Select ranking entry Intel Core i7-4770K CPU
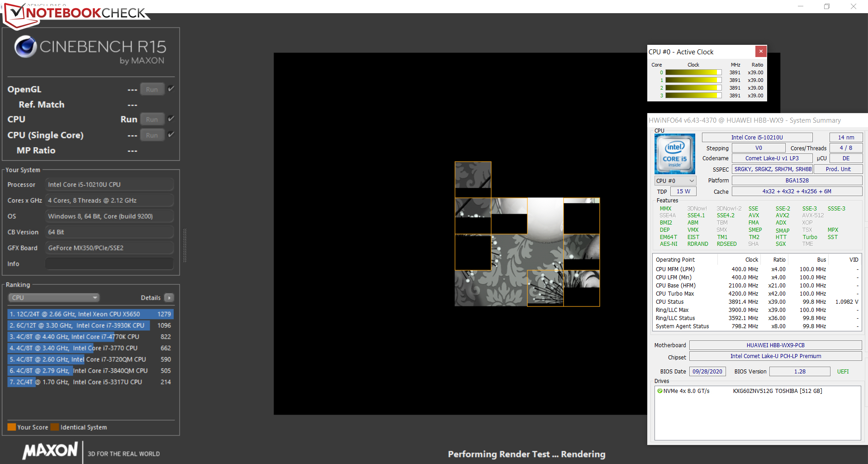The height and width of the screenshot is (464, 868). click(x=90, y=336)
